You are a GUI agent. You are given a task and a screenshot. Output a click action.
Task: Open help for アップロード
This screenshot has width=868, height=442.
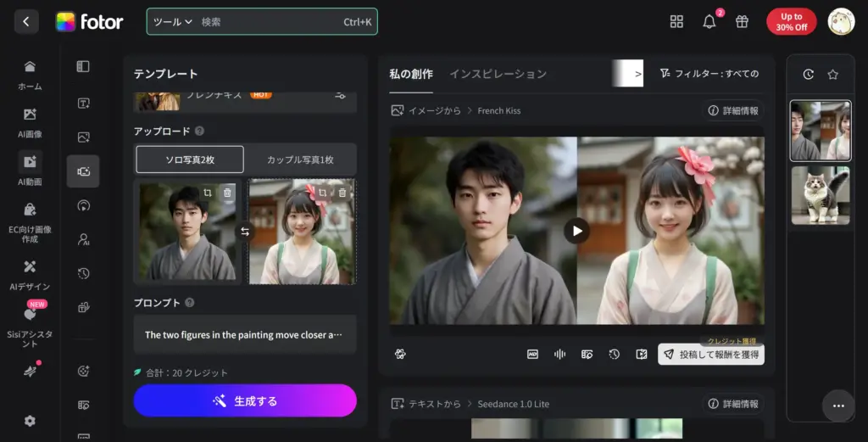199,131
